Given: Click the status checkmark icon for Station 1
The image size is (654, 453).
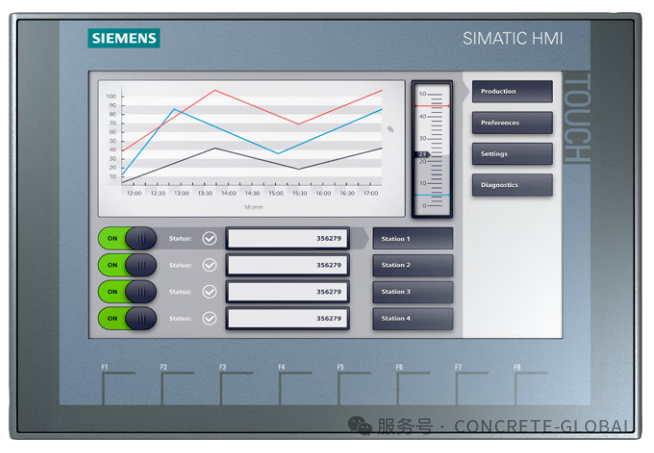Looking at the screenshot, I should (x=209, y=239).
